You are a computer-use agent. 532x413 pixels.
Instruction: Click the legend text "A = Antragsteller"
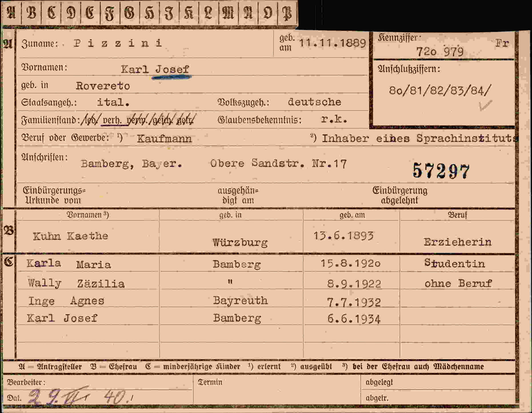tap(50, 367)
